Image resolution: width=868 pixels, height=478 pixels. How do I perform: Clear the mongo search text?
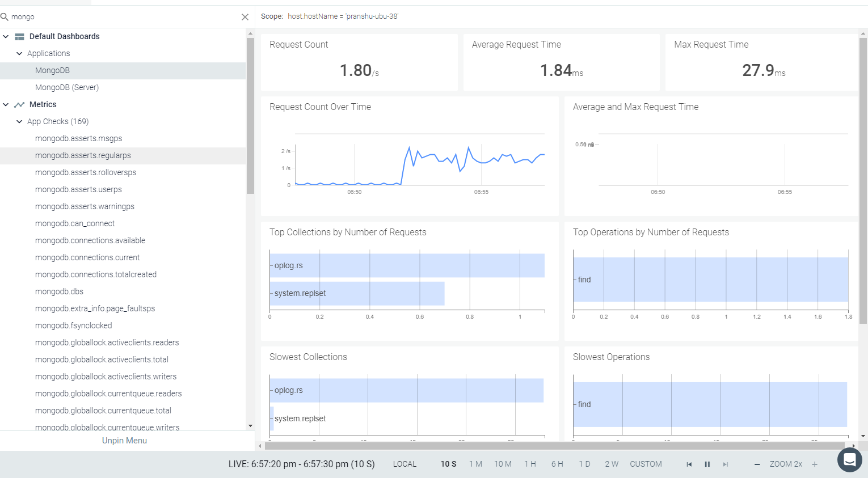245,17
